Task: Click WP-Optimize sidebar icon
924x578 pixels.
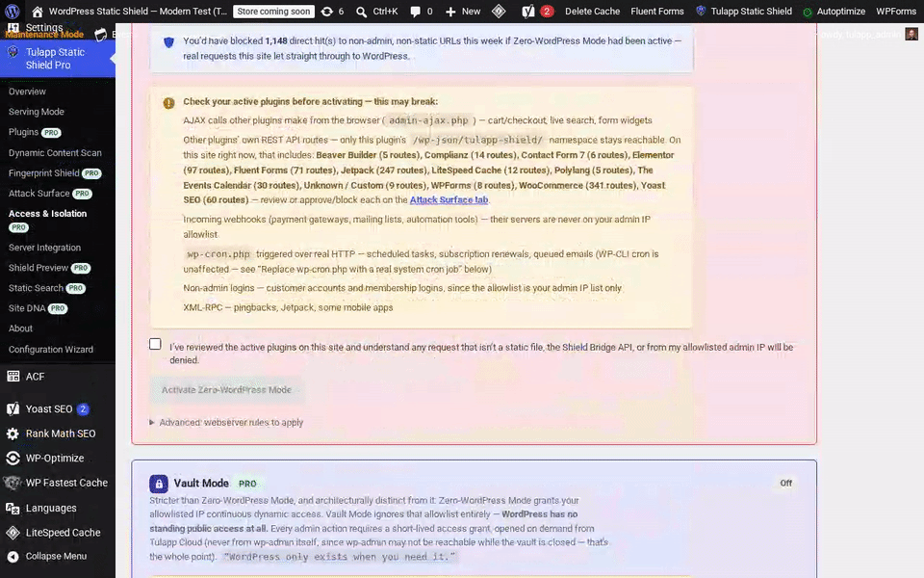Action: pyautogui.click(x=13, y=459)
